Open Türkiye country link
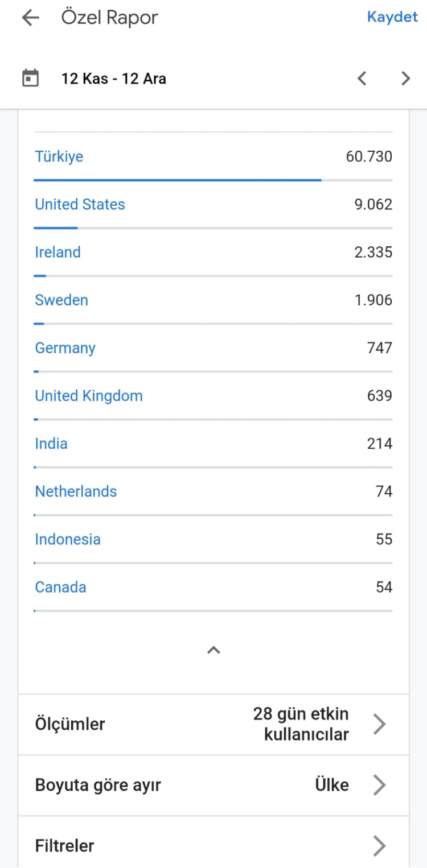 coord(59,156)
